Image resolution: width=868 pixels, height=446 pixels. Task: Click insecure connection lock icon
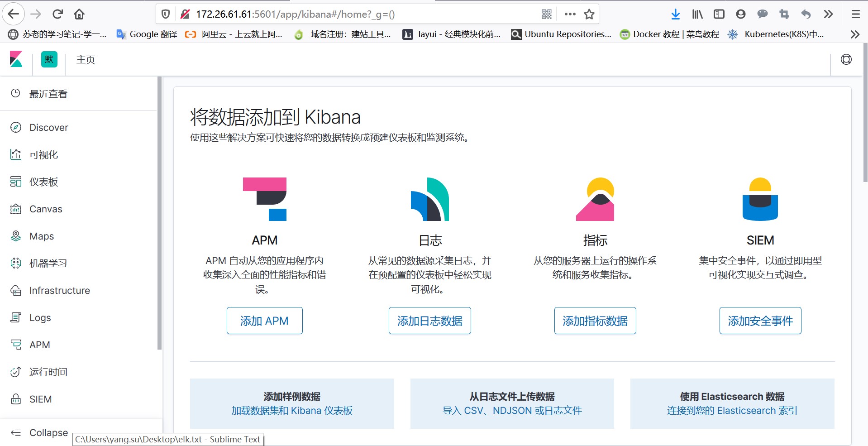(x=185, y=14)
